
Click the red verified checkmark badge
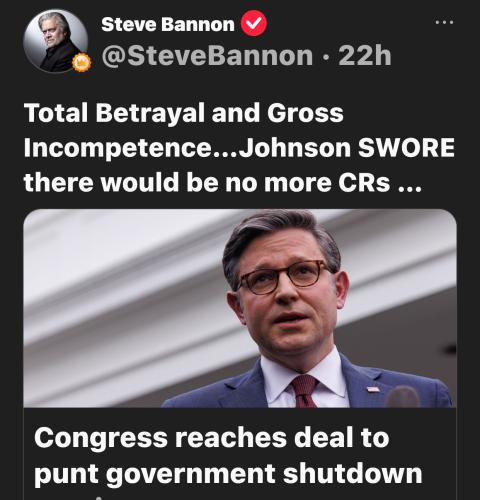click(x=254, y=23)
